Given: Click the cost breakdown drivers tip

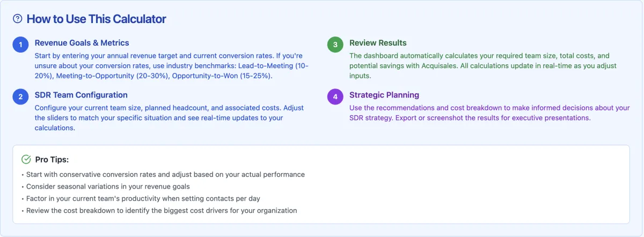Looking at the screenshot, I should pos(159,211).
